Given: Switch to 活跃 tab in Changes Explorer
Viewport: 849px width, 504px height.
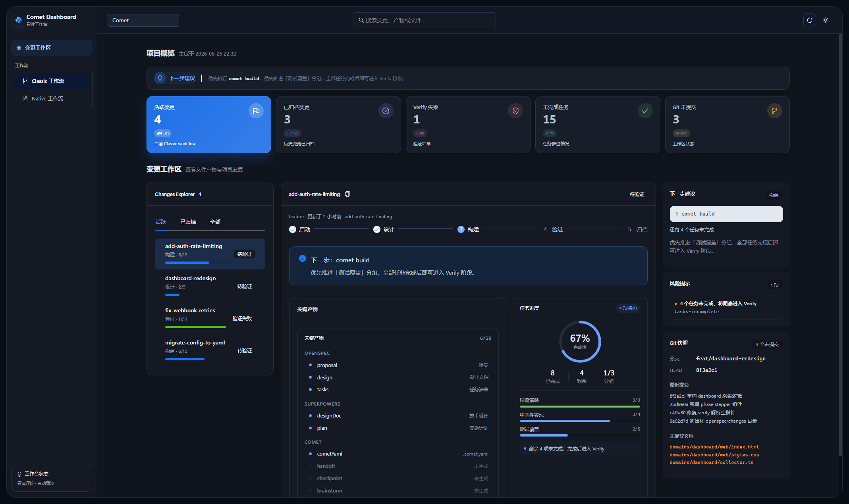Looking at the screenshot, I should 161,222.
